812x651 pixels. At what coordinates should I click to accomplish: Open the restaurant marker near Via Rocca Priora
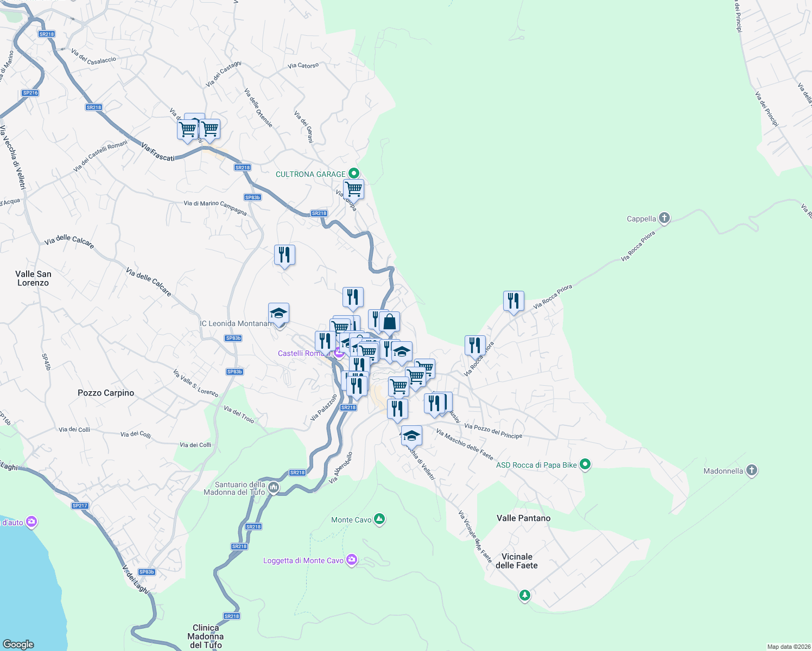tap(512, 299)
